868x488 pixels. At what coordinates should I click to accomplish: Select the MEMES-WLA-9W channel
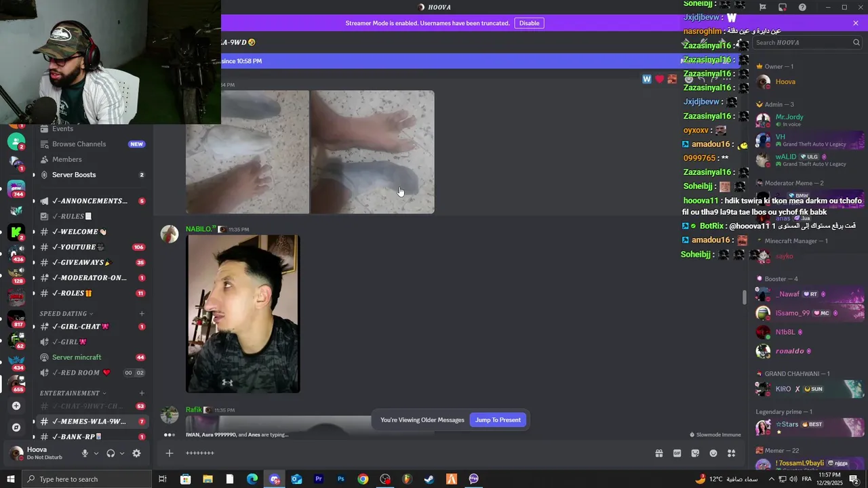click(93, 422)
